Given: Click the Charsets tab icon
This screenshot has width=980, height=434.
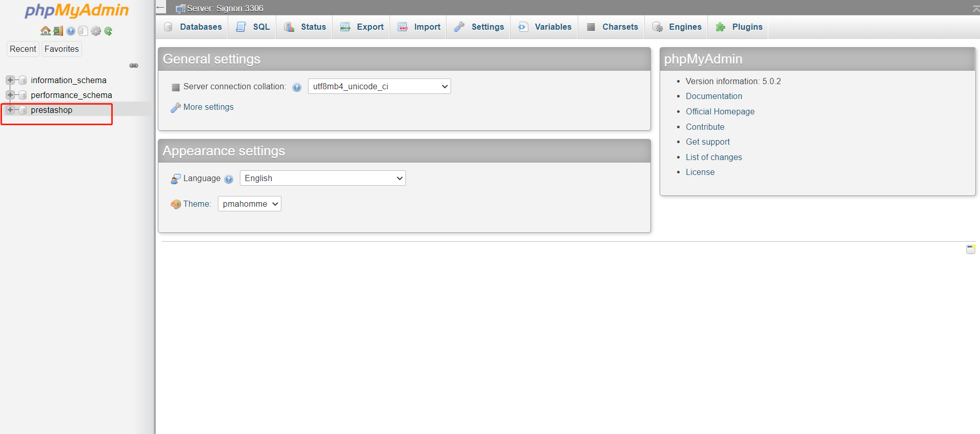Looking at the screenshot, I should tap(591, 27).
